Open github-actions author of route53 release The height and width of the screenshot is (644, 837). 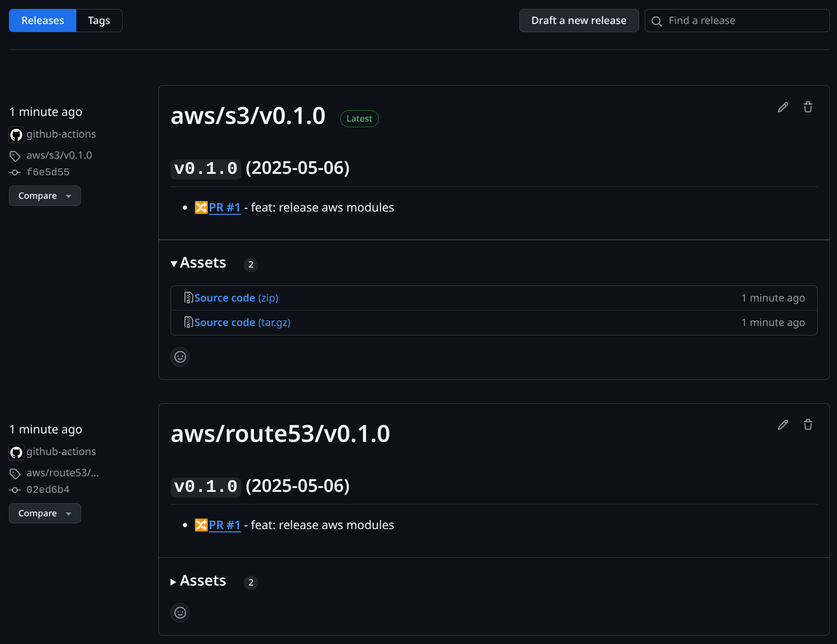point(61,452)
